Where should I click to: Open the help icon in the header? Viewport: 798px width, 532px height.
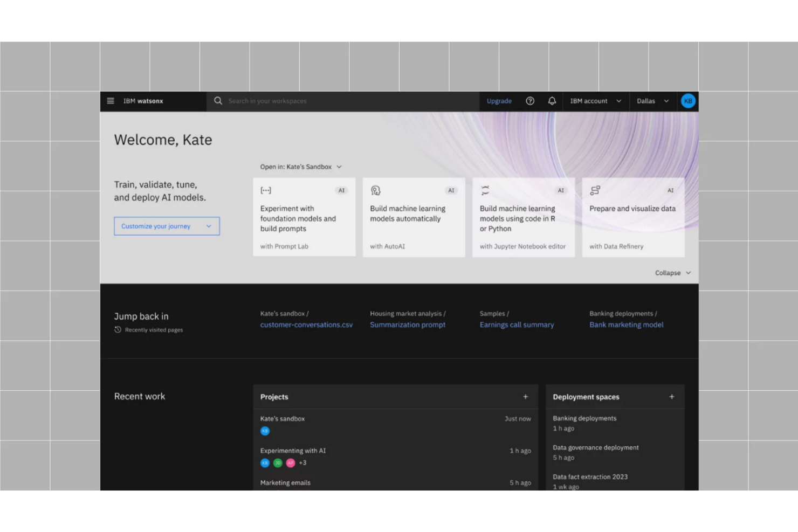tap(530, 101)
